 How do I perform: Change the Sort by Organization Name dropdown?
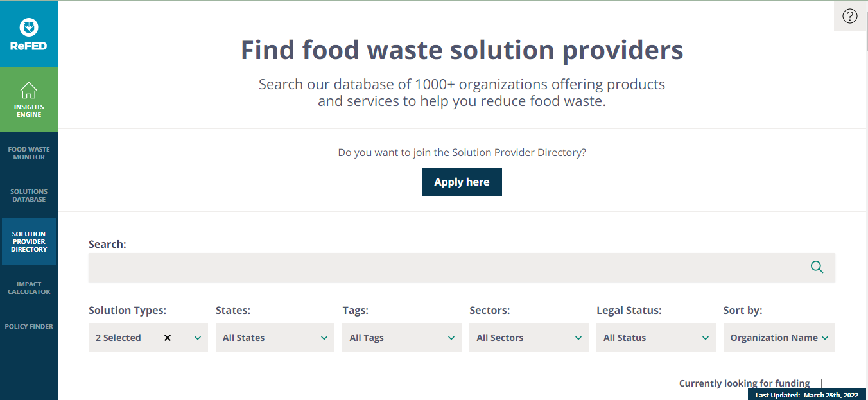point(779,338)
